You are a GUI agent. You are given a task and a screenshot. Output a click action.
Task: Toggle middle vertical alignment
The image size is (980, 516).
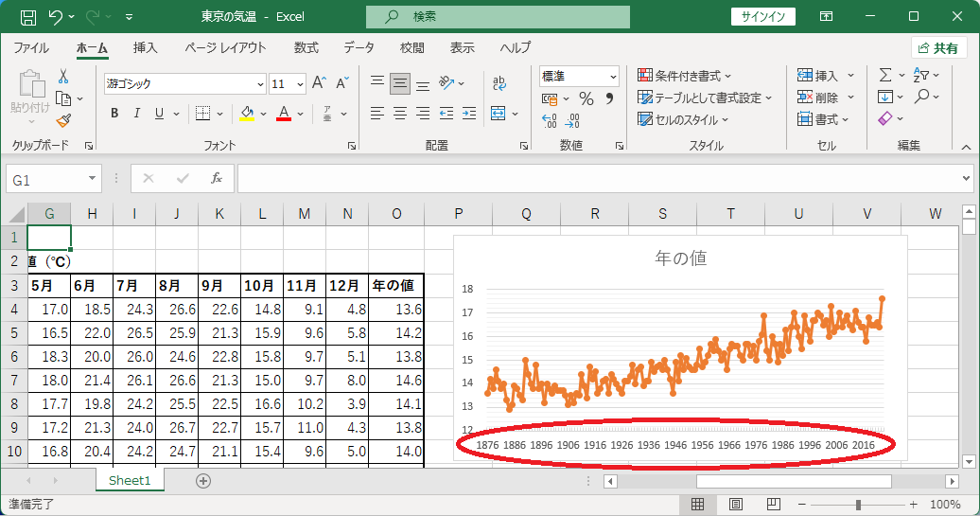(400, 82)
